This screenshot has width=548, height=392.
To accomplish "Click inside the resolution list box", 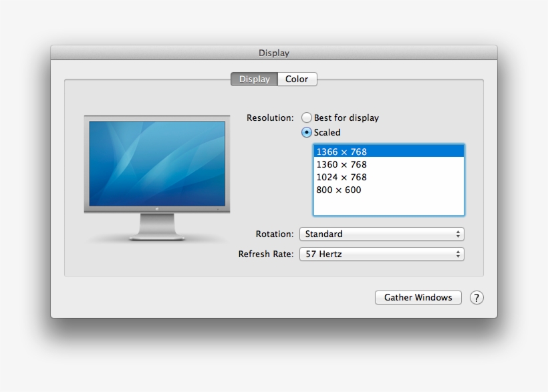I will point(388,204).
